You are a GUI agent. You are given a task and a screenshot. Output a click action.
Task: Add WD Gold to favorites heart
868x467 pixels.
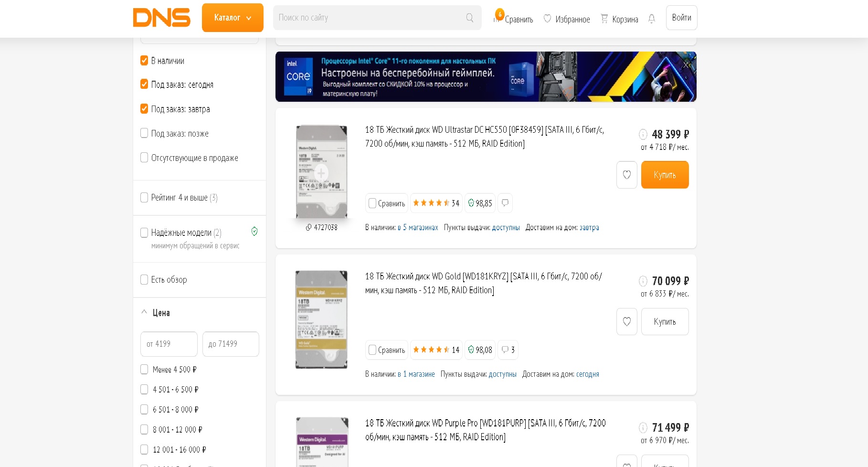click(x=627, y=321)
